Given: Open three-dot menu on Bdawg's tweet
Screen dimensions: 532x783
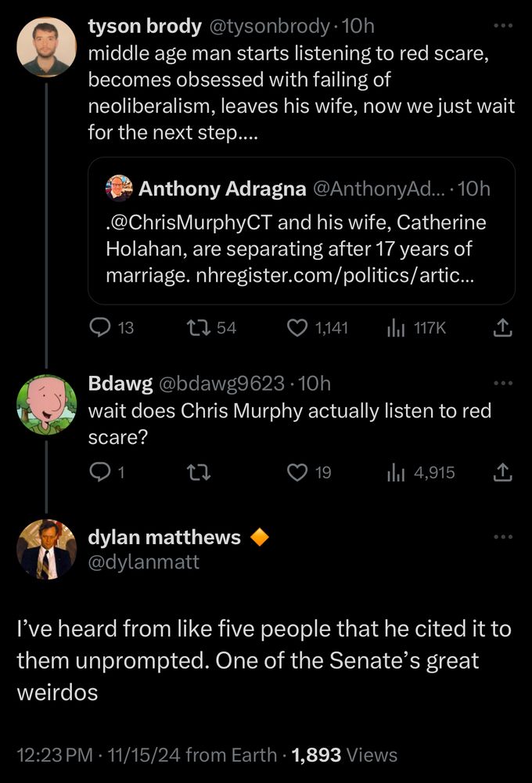Looking at the screenshot, I should [x=503, y=383].
